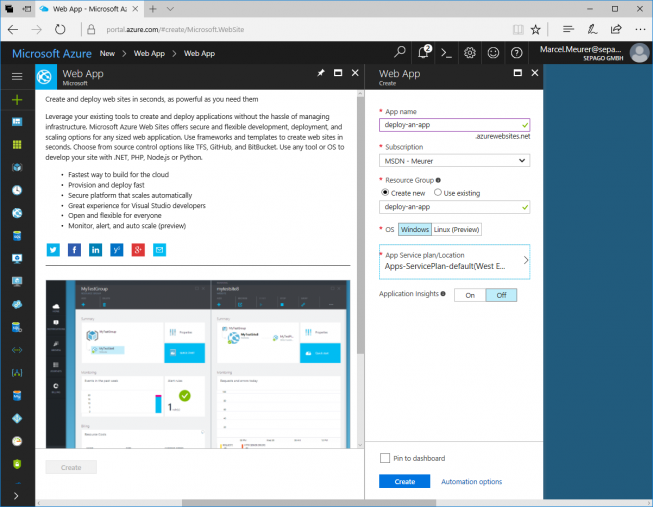Viewport: 653px width, 507px height.
Task: Open Virtual network arrows icon in sidebar
Action: point(17,350)
